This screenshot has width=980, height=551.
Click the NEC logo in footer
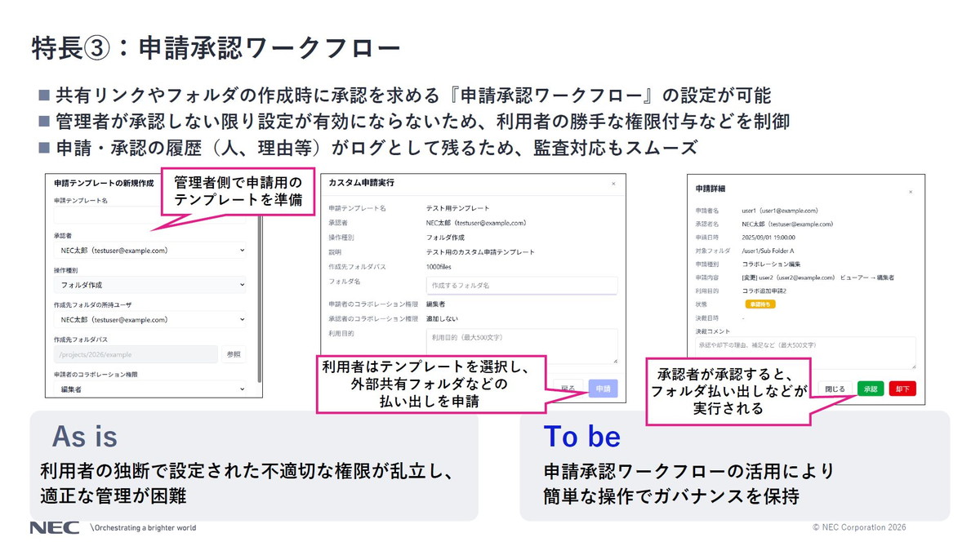tap(54, 527)
